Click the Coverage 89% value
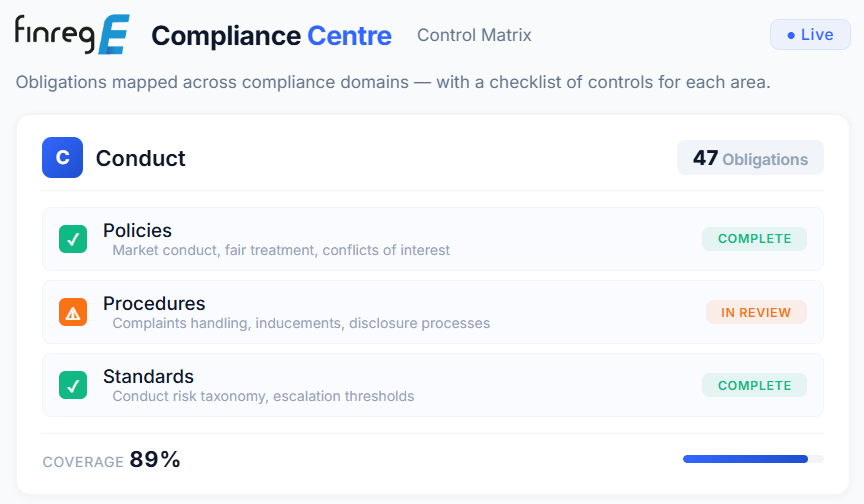Viewport: 864px width, 504px height. (x=155, y=459)
